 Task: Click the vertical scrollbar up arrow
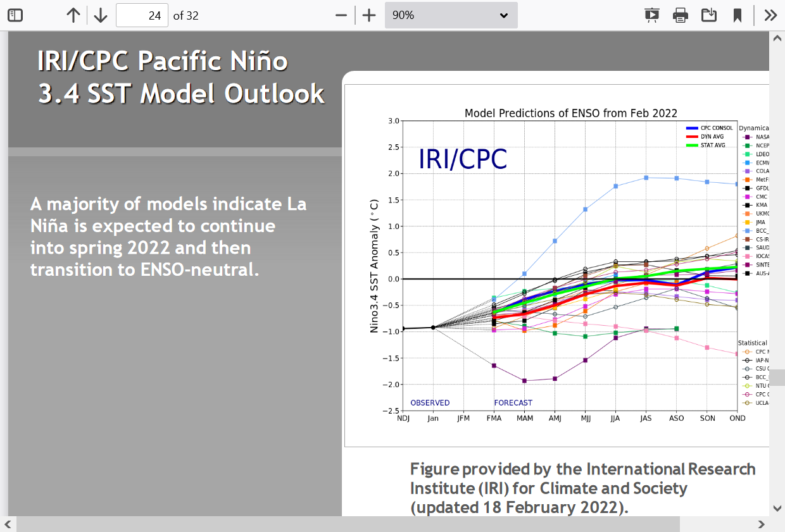777,39
